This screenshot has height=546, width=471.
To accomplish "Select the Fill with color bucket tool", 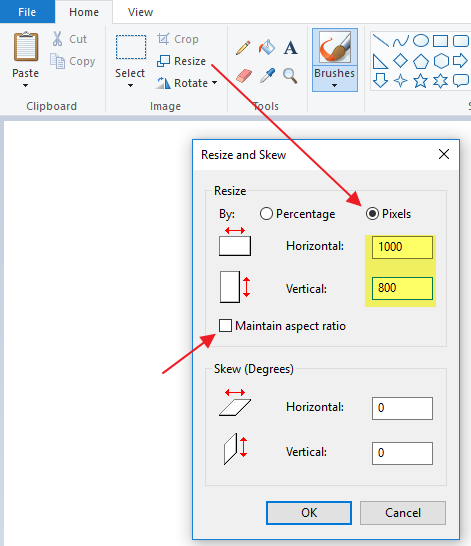I will pos(267,47).
